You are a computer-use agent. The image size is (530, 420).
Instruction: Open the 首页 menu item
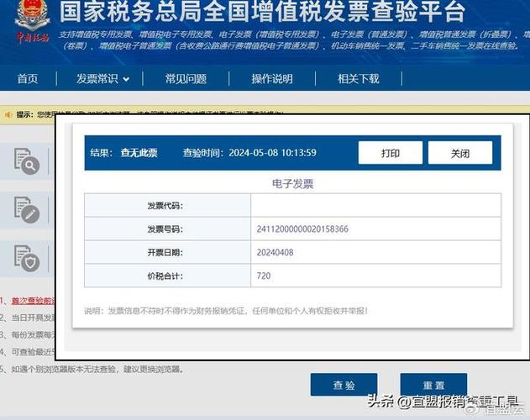28,79
